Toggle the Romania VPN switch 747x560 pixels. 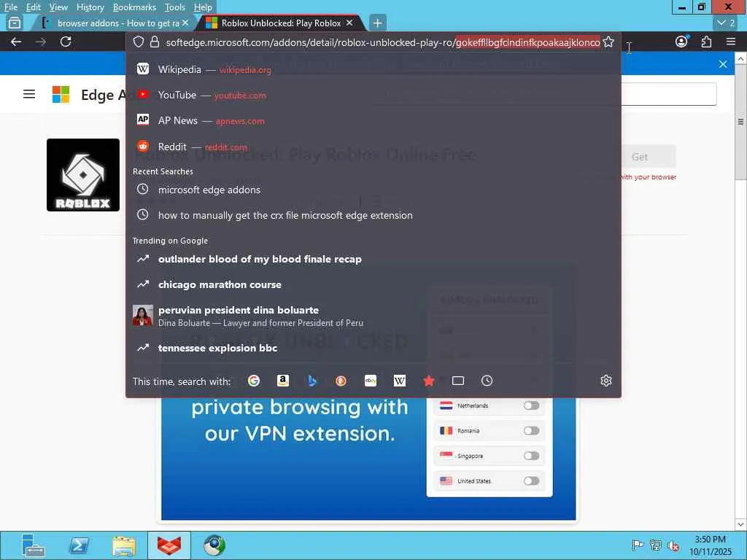[531, 430]
